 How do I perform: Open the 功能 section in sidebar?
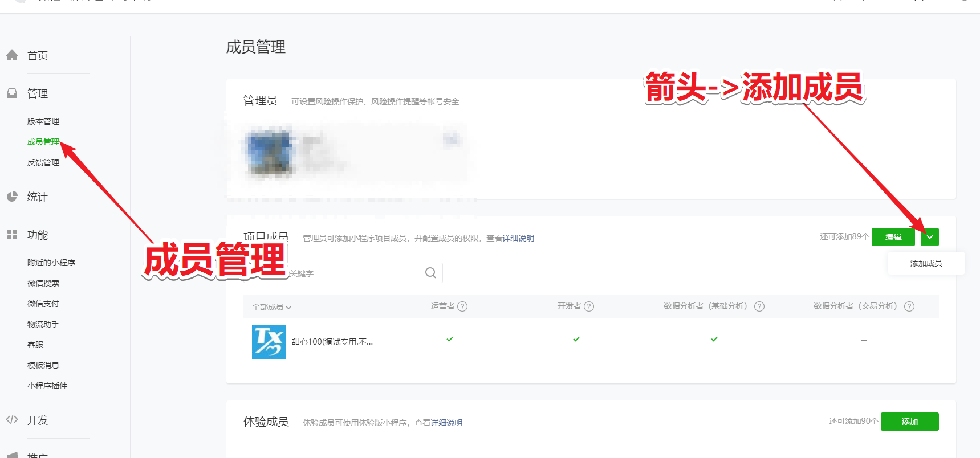(x=38, y=235)
